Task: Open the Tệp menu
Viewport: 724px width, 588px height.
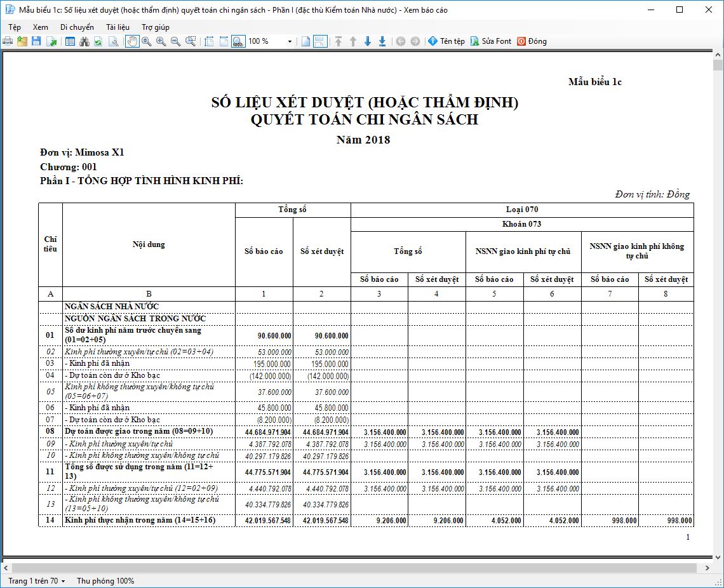Action: click(15, 27)
